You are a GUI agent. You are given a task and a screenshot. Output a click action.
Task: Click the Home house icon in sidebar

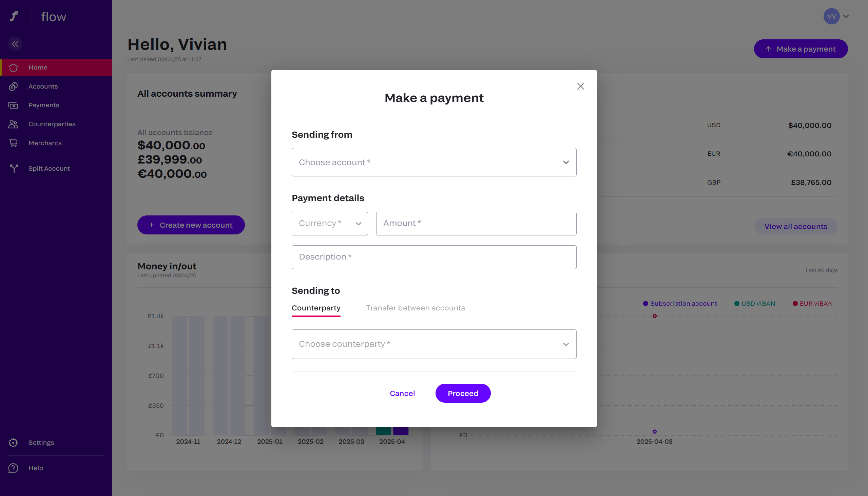tap(13, 68)
